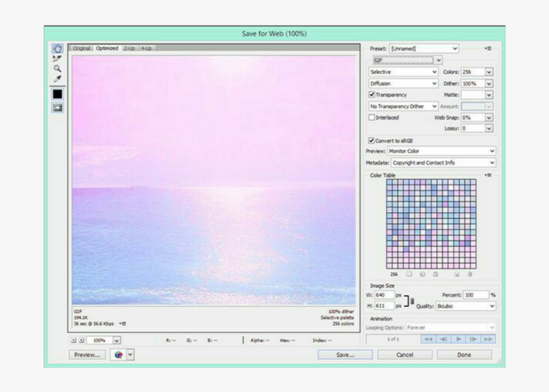
Task: Uncheck Convert to sRGB
Action: tap(372, 140)
